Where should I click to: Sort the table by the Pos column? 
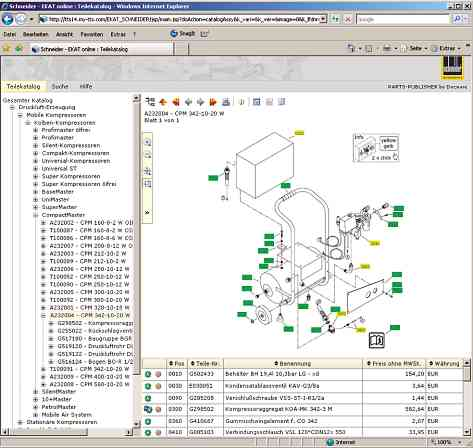tap(177, 363)
